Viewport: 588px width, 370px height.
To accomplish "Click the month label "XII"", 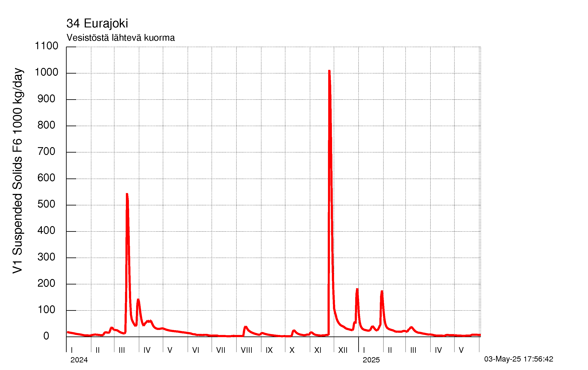I will (x=343, y=350).
